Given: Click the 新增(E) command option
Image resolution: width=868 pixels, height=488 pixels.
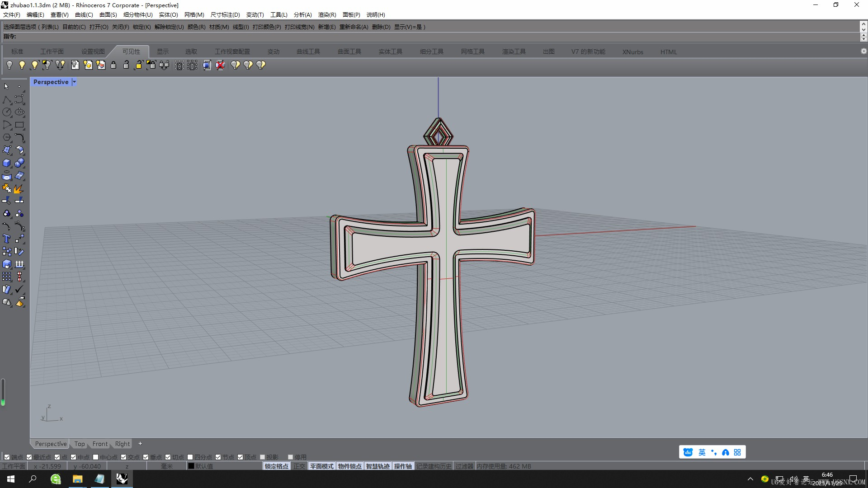Looking at the screenshot, I should pyautogui.click(x=326, y=27).
